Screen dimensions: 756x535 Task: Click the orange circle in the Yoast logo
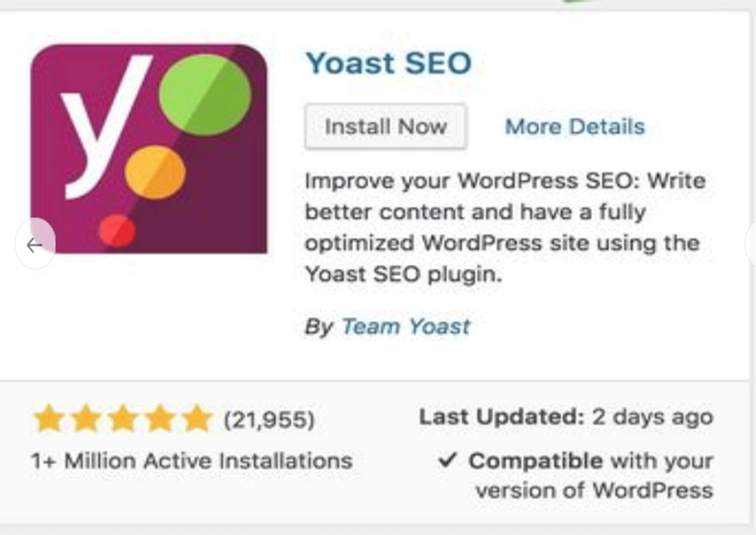tap(155, 172)
